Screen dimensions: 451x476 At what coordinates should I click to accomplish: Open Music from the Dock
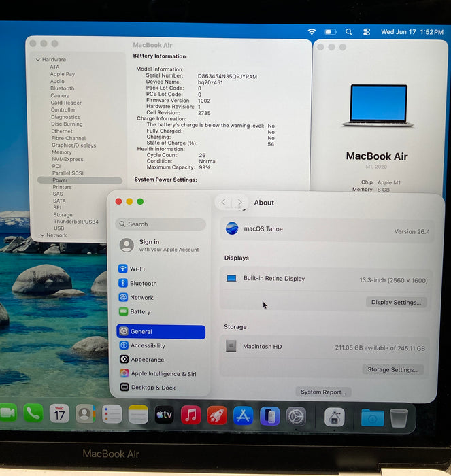tap(190, 415)
